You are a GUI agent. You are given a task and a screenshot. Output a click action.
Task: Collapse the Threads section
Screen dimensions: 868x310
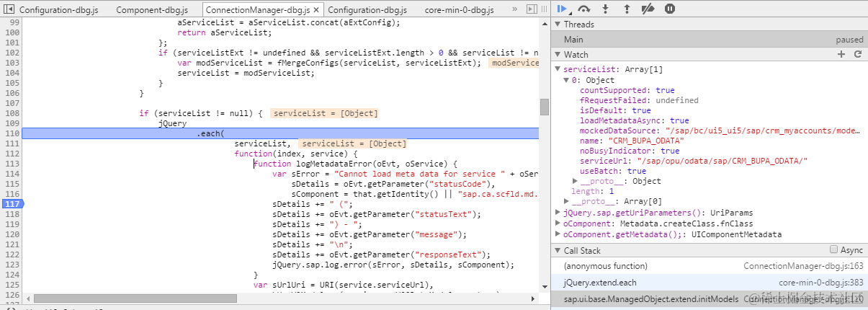(558, 25)
